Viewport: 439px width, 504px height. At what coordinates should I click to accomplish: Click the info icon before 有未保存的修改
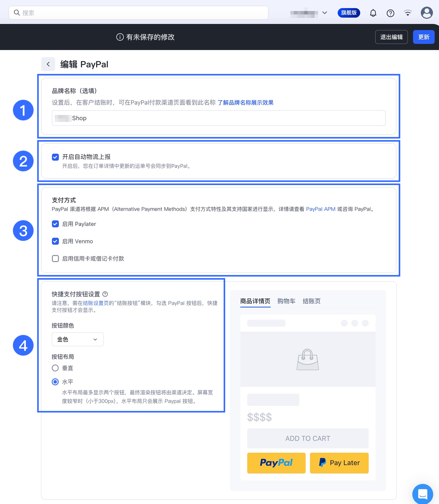pos(120,37)
